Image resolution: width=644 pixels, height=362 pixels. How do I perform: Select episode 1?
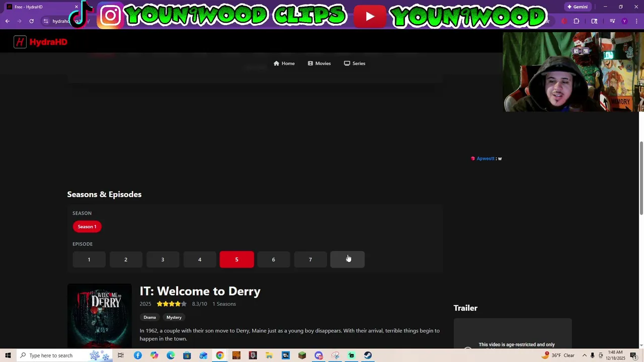point(89,259)
